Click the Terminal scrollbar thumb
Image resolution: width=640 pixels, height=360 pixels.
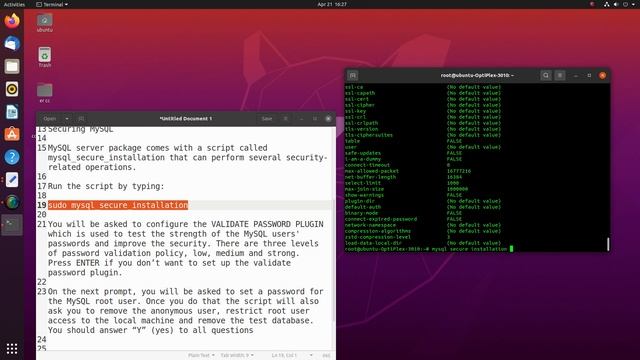coord(608,244)
